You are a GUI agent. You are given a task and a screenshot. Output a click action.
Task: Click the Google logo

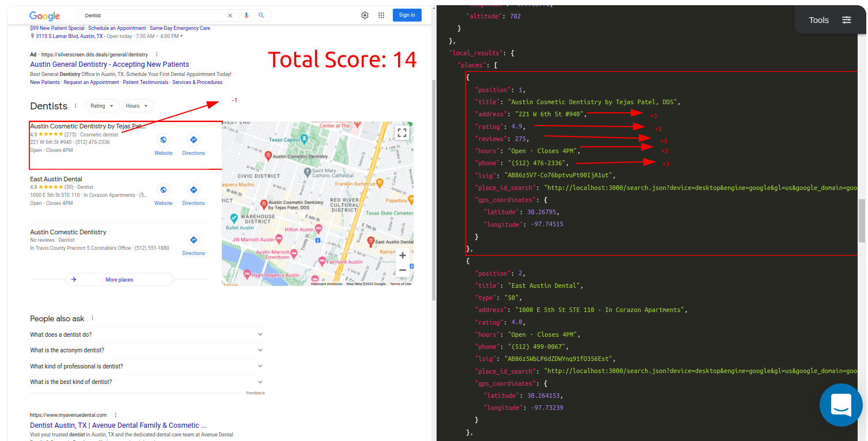(x=45, y=16)
